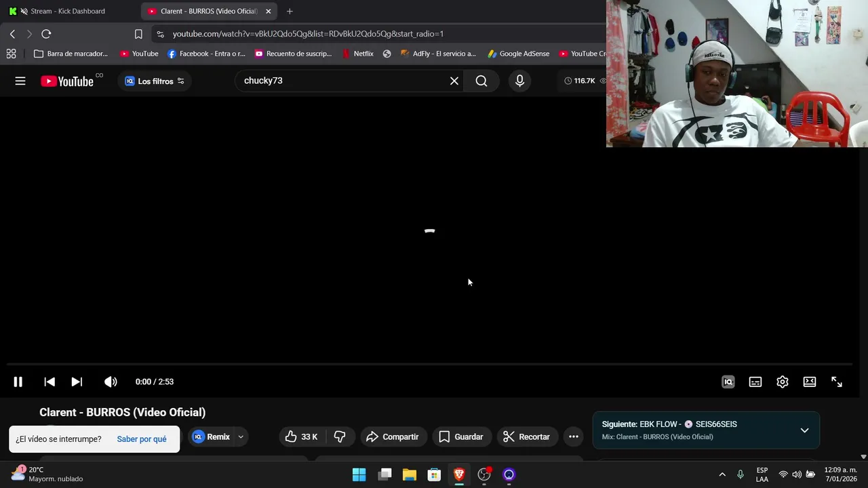
Task: Open the bookmarks grid apps icon
Action: pyautogui.click(x=12, y=54)
